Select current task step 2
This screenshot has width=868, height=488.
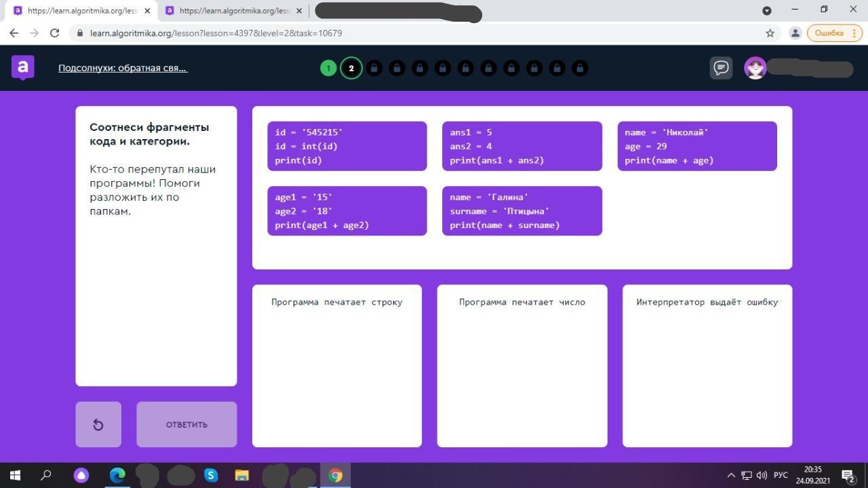pos(351,68)
